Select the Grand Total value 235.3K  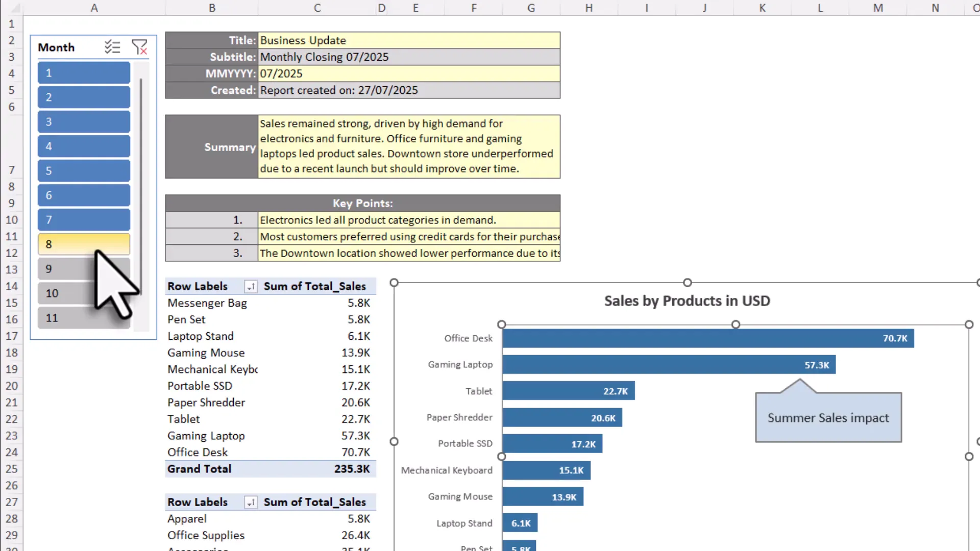tap(352, 469)
